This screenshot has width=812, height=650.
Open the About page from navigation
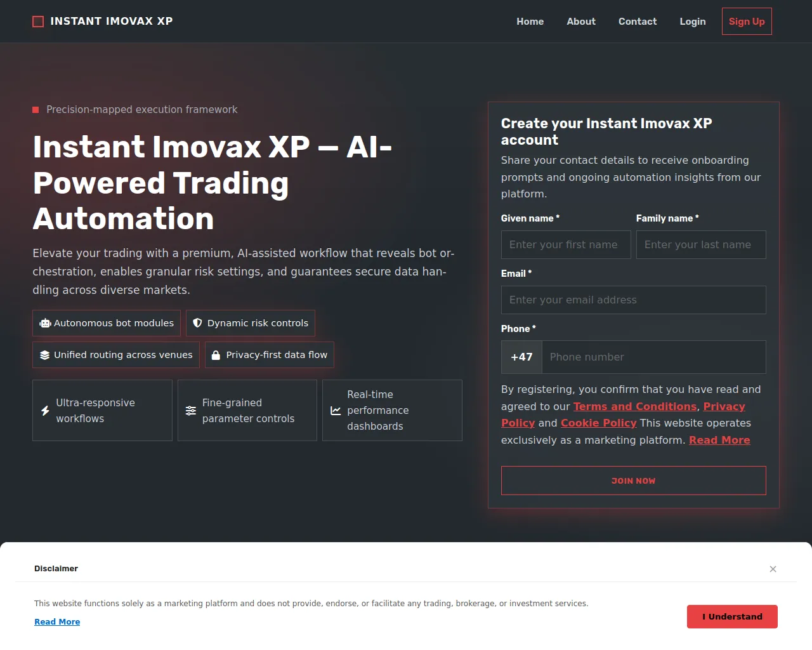click(x=581, y=22)
